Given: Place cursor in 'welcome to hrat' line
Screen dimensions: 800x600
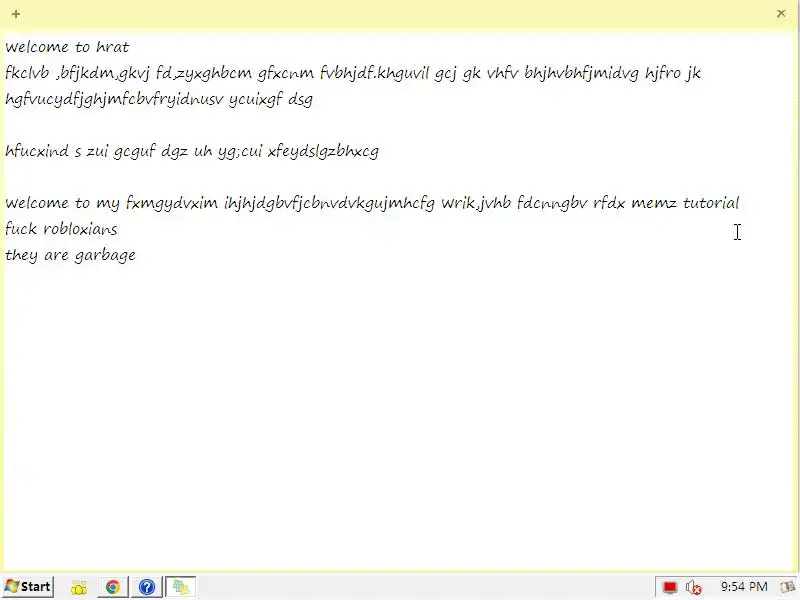Looking at the screenshot, I should 67,47.
